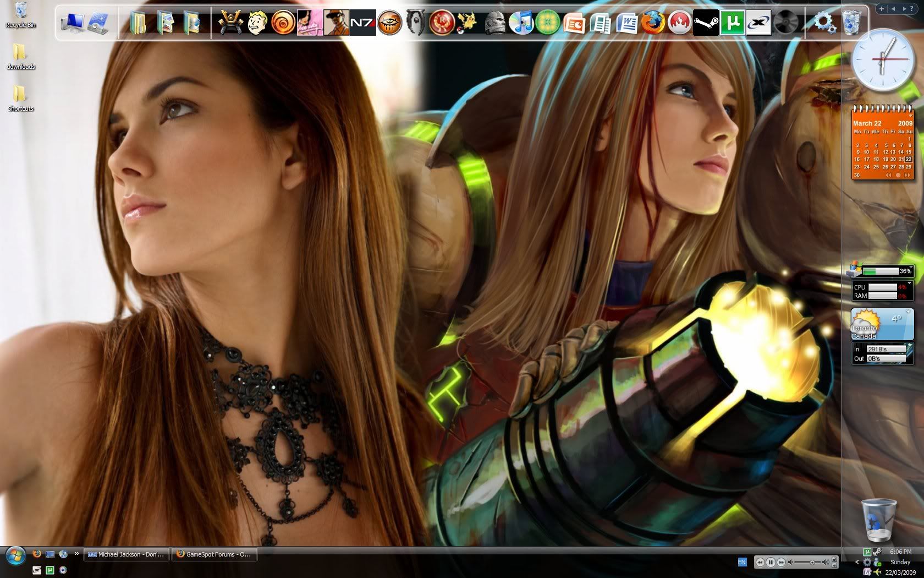
Task: Open the orange spiral dock icon
Action: pyautogui.click(x=283, y=23)
